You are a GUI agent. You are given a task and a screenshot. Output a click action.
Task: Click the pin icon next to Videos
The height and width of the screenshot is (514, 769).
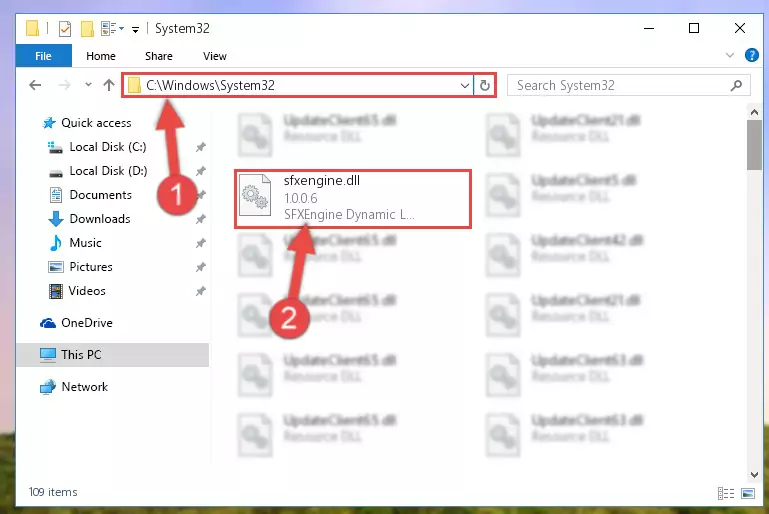(201, 291)
